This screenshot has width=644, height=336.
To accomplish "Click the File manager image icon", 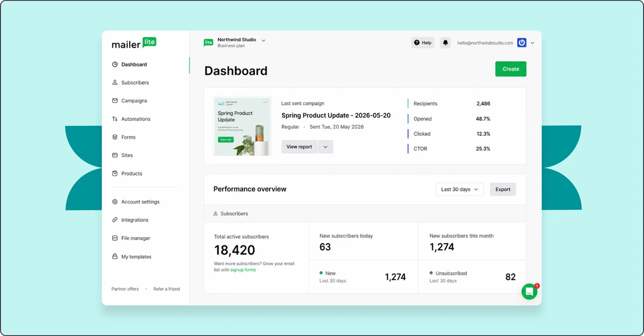I will [x=115, y=238].
